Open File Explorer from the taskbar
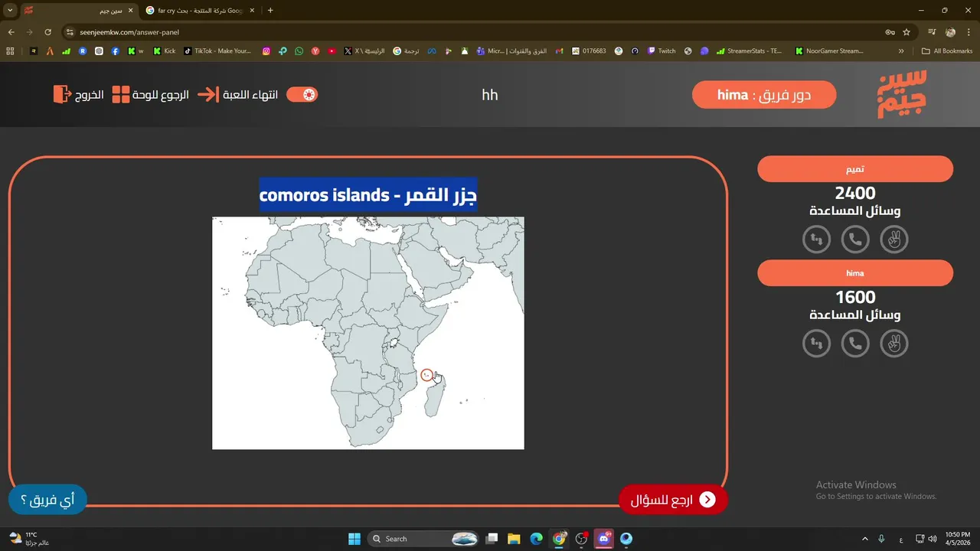Image resolution: width=980 pixels, height=551 pixels. point(514,539)
